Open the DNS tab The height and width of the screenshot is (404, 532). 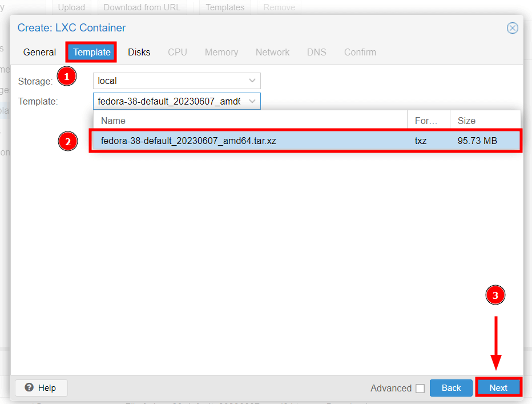316,52
